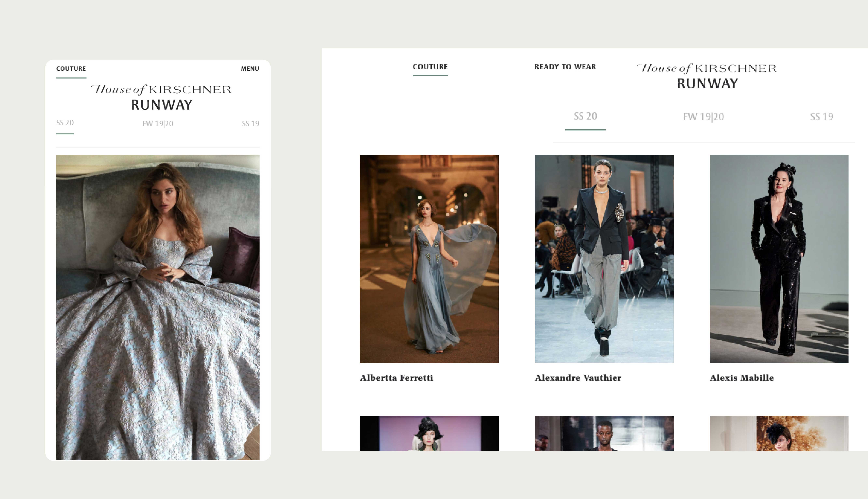
Task: Click the Alexis Mabille designer name
Action: 742,378
